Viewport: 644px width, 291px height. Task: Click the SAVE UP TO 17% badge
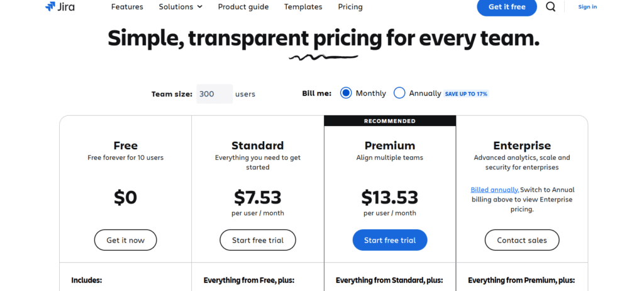pos(466,94)
